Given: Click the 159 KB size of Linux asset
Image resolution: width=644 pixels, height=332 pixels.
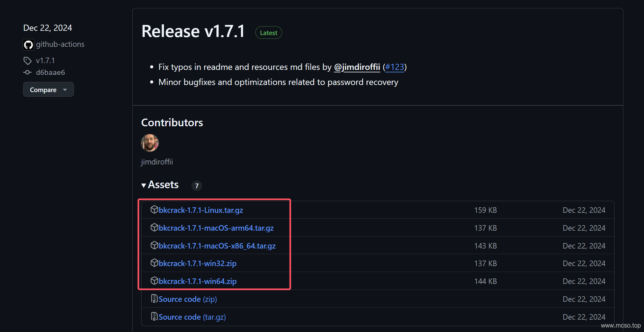Looking at the screenshot, I should 486,210.
